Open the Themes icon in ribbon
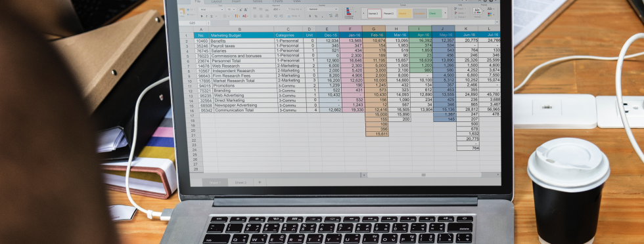This screenshot has height=244, width=644. click(x=477, y=10)
